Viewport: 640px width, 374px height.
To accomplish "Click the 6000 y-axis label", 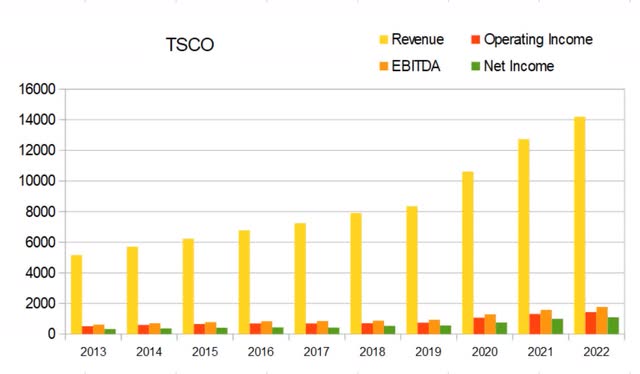I will point(40,242).
